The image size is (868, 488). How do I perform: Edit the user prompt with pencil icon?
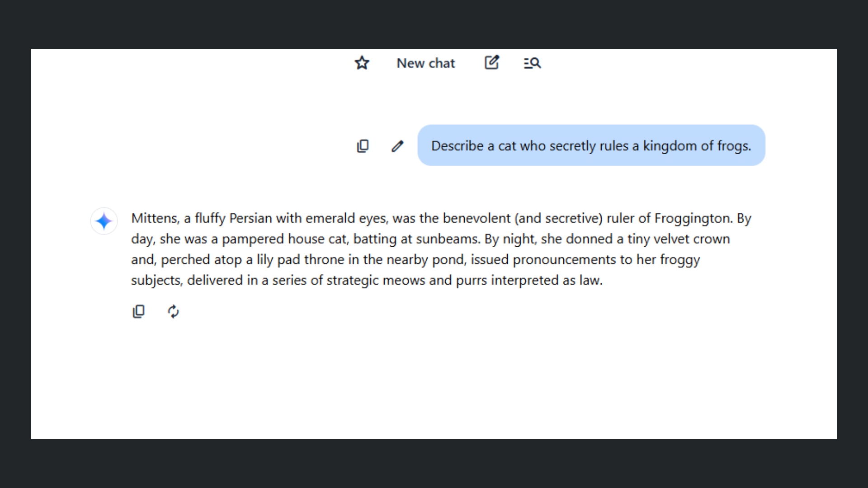pos(397,146)
